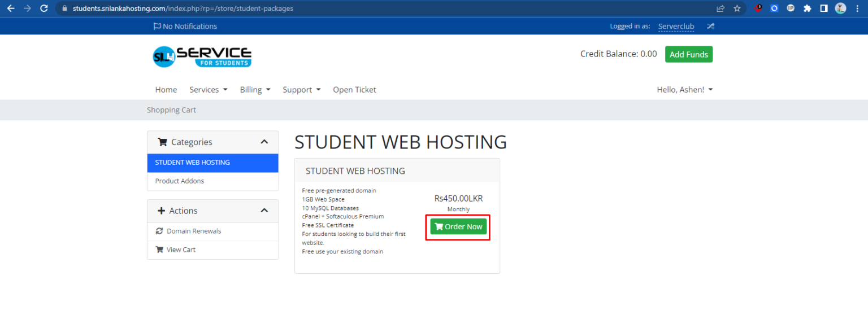Image resolution: width=868 pixels, height=315 pixels.
Task: Open the Support dropdown menu
Action: (301, 90)
